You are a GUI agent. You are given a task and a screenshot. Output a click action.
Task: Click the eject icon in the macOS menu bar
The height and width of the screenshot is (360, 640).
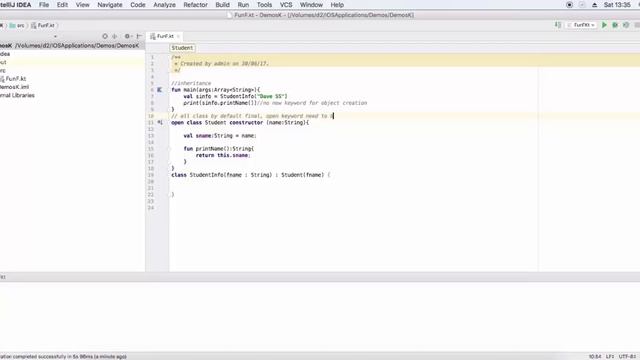[595, 5]
